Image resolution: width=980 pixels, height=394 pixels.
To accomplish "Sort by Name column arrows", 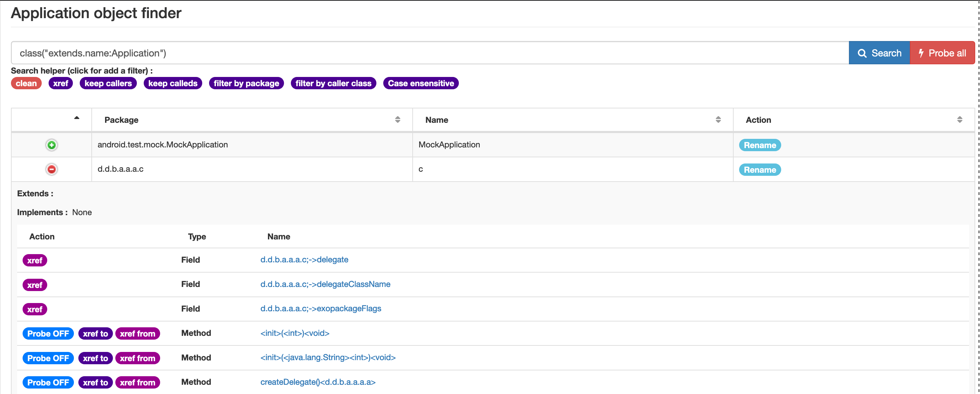I will 718,120.
